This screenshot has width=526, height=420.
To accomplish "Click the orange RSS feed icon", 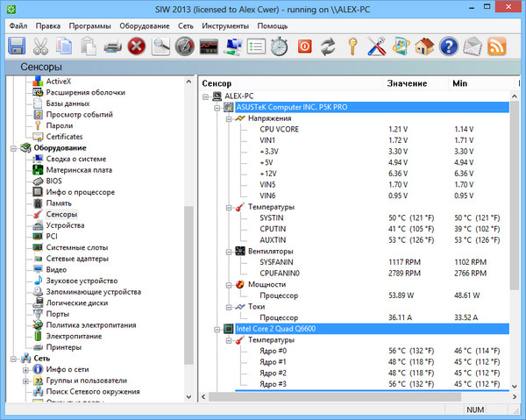I will click(497, 46).
